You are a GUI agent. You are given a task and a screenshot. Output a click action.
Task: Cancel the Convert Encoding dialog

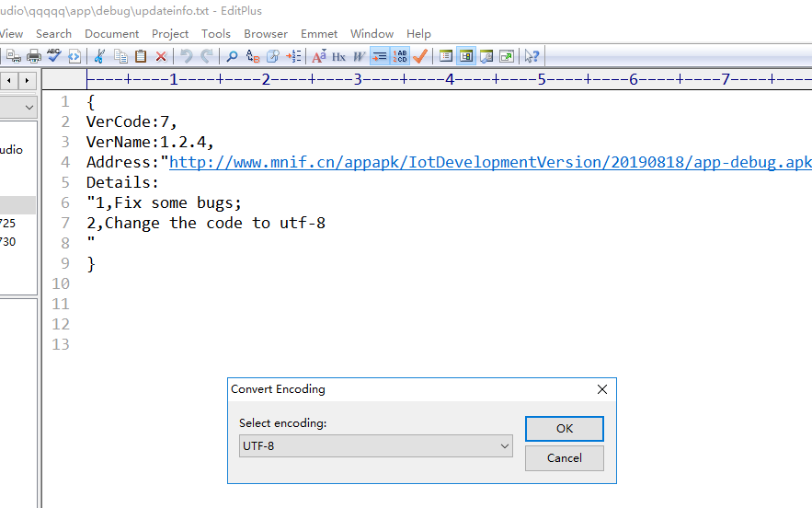[564, 458]
